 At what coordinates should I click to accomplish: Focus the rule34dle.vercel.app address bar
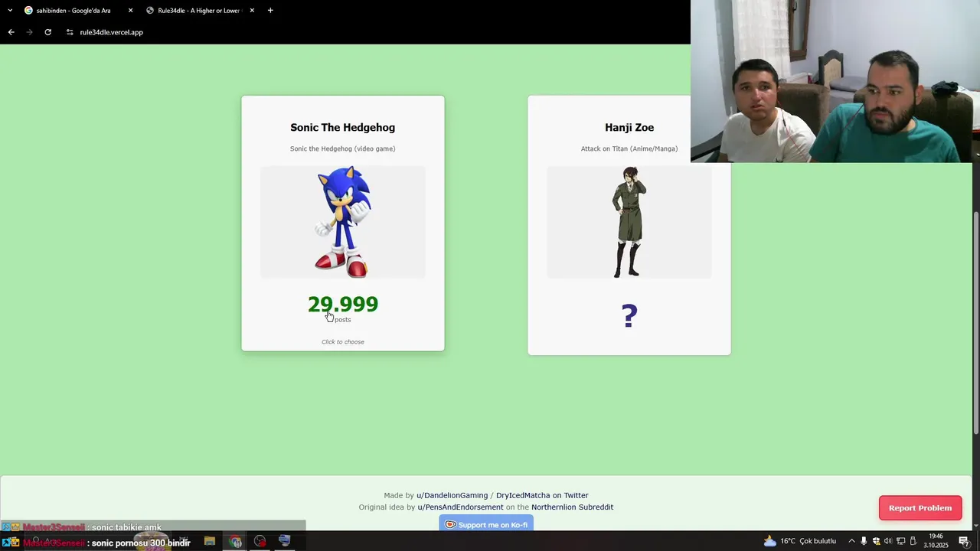111,32
